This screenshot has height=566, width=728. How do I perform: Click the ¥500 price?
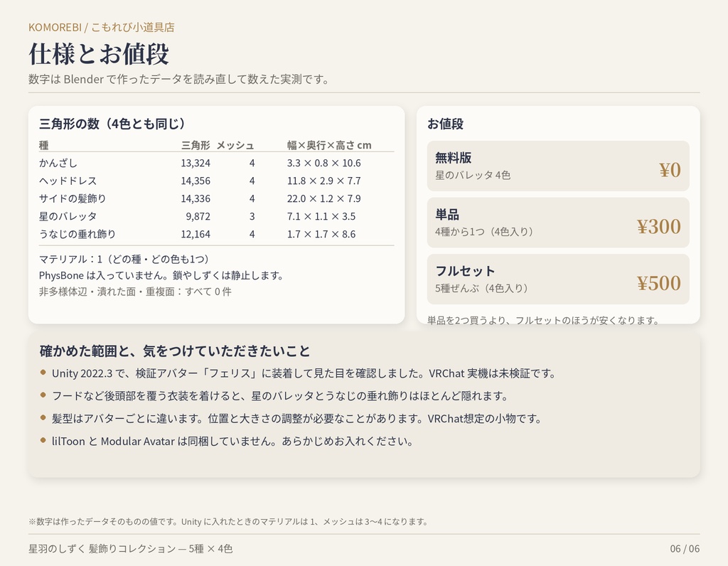point(659,284)
